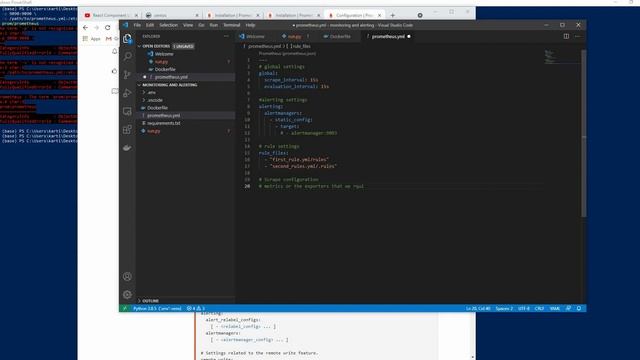
Task: Open the Explorer panel ellipsis menu
Action: coord(227,36)
